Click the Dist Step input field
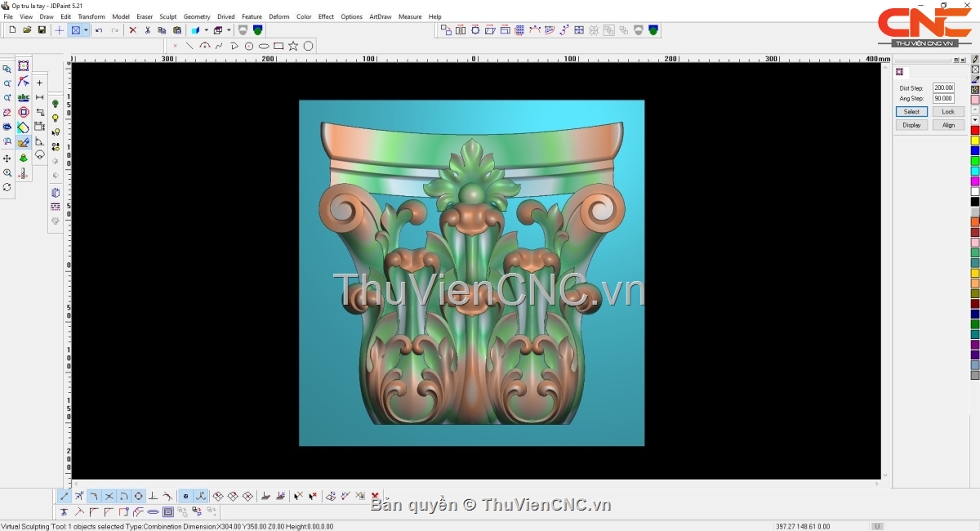 [x=943, y=87]
